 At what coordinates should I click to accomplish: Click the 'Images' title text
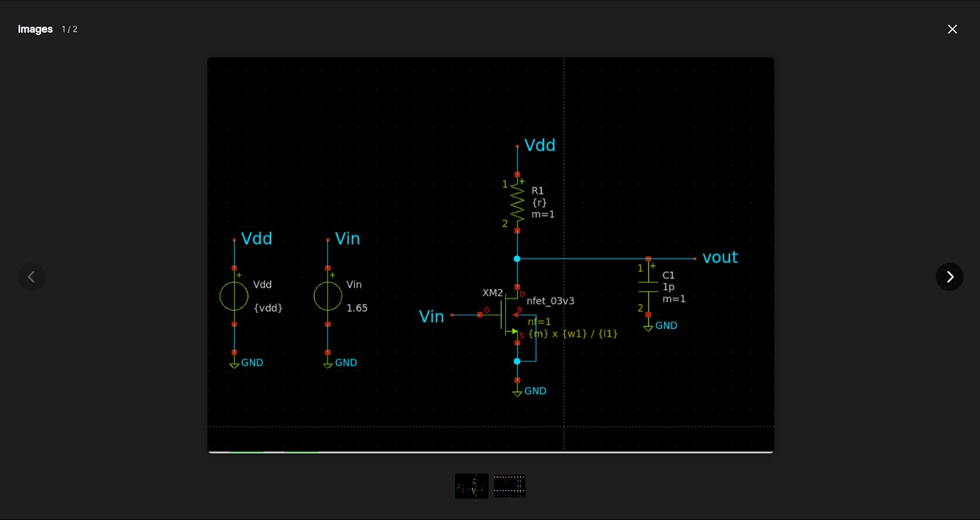click(x=35, y=29)
